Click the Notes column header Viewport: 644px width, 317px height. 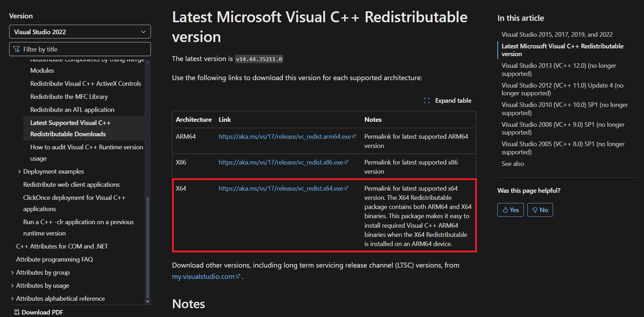tap(373, 120)
